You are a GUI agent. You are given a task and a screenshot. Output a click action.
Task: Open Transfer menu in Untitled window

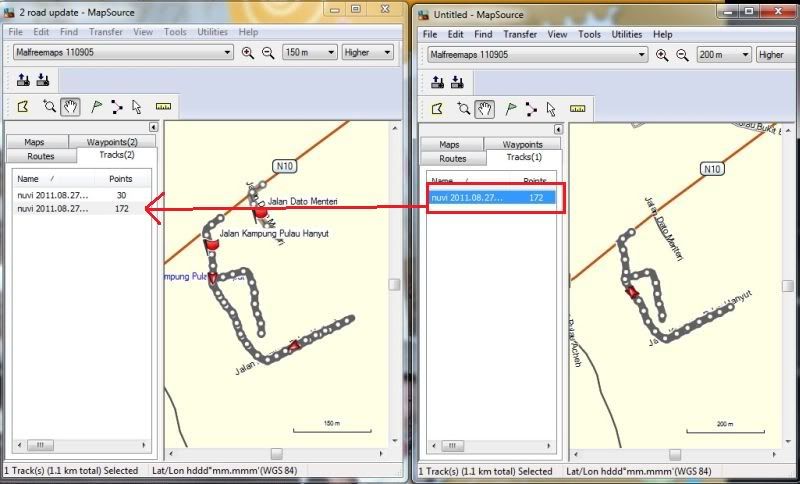tap(520, 34)
